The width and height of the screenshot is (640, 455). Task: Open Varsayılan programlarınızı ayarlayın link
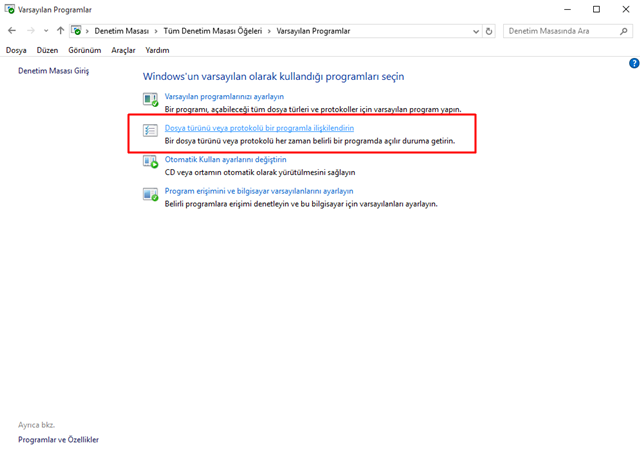(224, 97)
